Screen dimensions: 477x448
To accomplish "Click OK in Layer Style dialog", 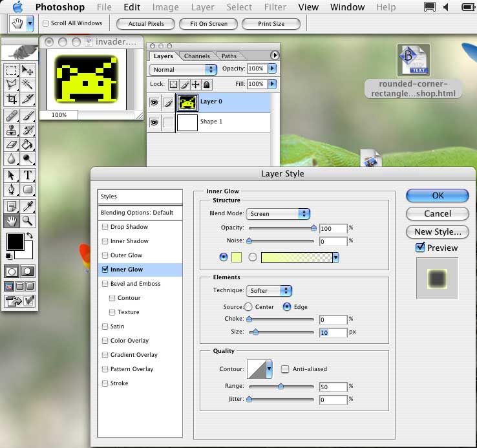I will coord(438,195).
